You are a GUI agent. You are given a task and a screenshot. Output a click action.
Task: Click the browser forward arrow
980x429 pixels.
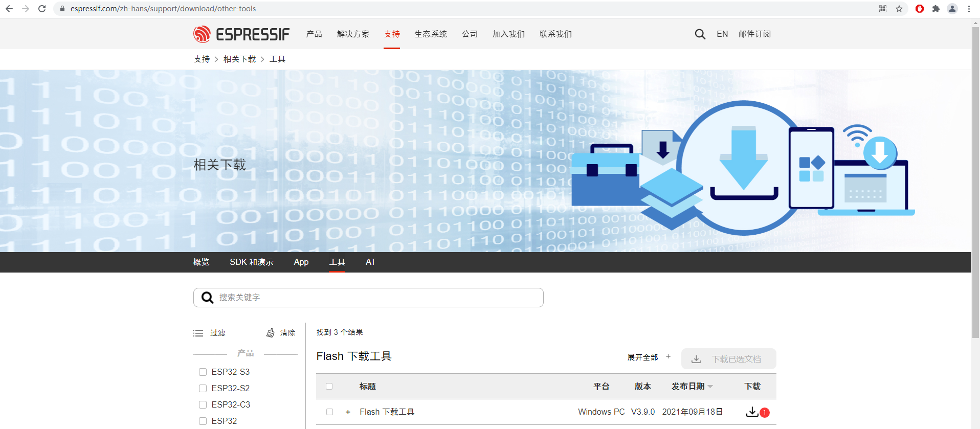point(26,9)
